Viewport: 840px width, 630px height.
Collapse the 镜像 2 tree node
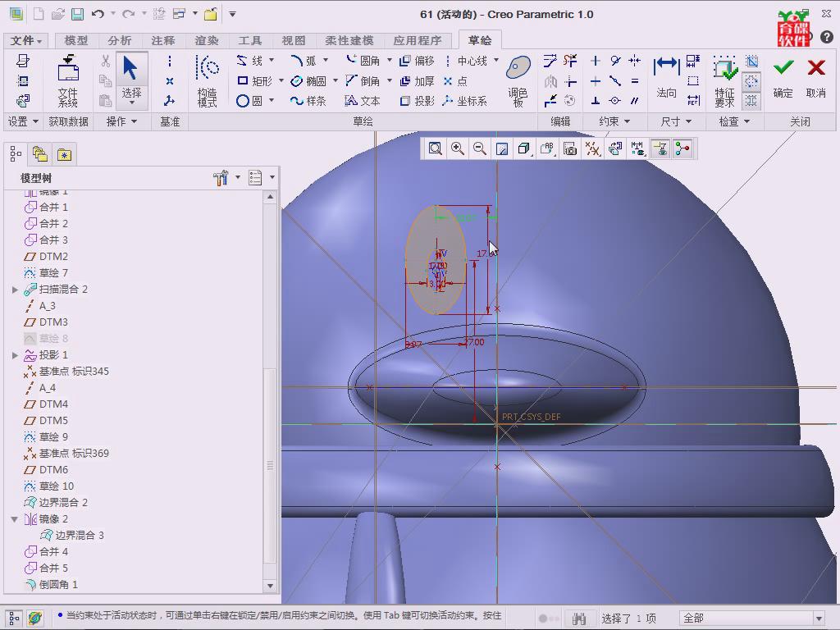click(x=15, y=519)
